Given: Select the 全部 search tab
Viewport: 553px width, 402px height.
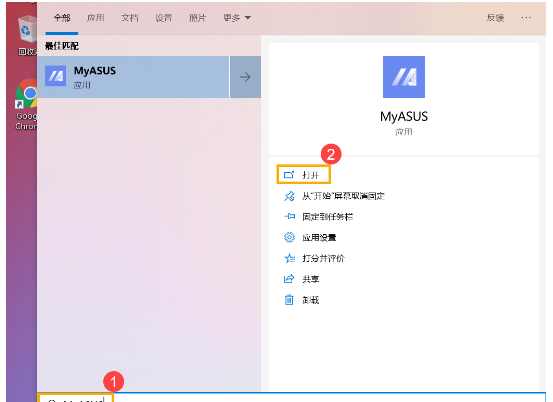Looking at the screenshot, I should point(62,18).
